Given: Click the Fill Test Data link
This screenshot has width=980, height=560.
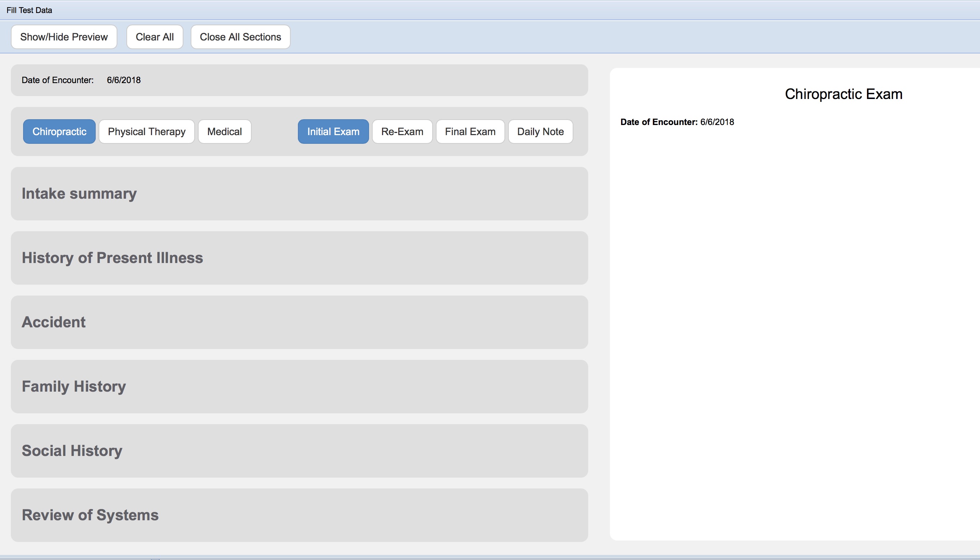Looking at the screenshot, I should point(29,10).
